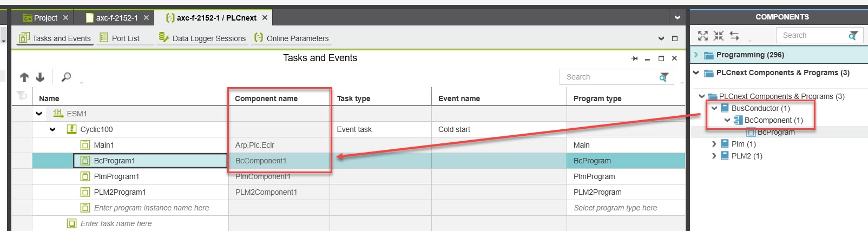This screenshot has width=868, height=231.
Task: Expand the Plm (1) component node
Action: 714,144
